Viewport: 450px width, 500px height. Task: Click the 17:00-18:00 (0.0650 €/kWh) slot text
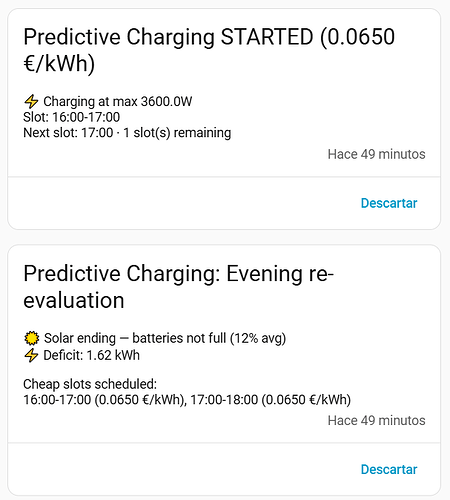pos(271,400)
